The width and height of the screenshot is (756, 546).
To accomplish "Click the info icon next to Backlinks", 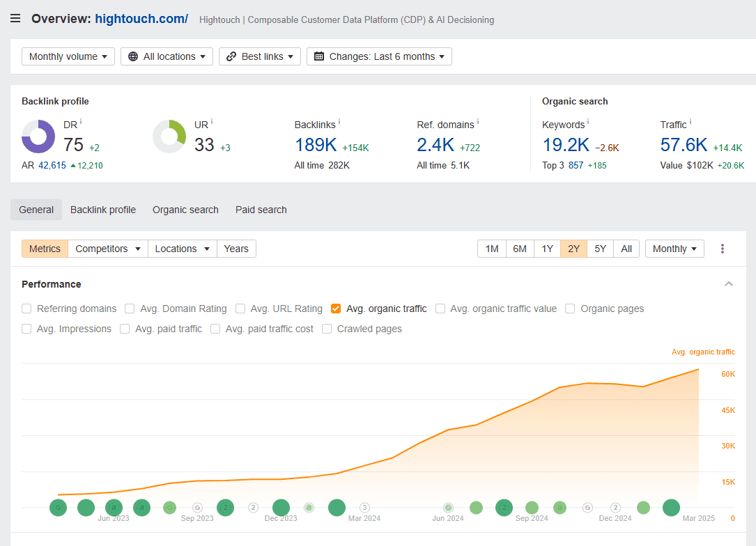I will [x=339, y=122].
